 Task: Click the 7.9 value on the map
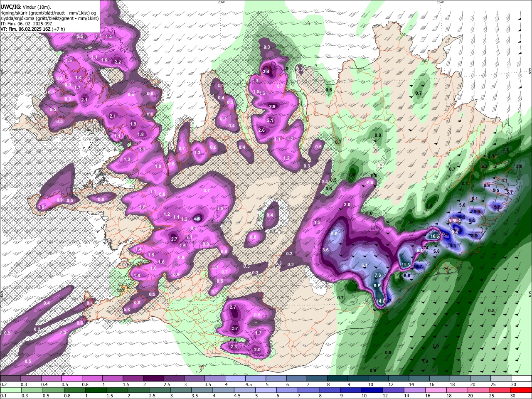[378, 275]
